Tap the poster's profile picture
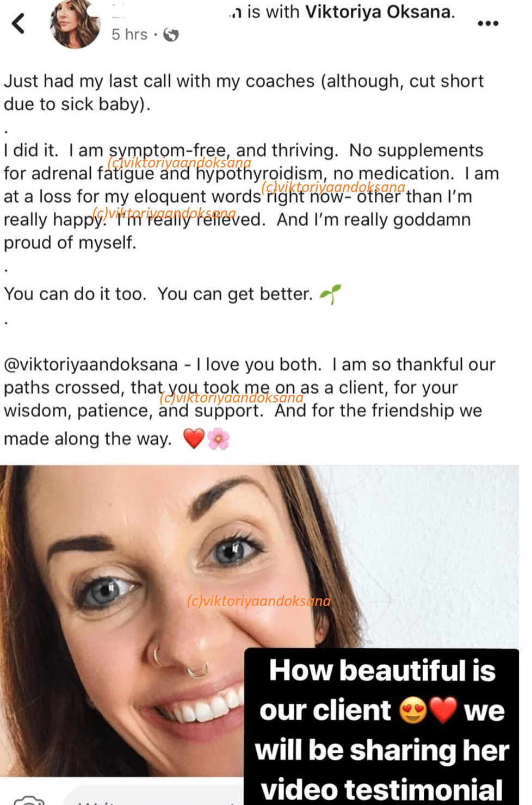Screen dimensions: 532x805 coord(76,23)
